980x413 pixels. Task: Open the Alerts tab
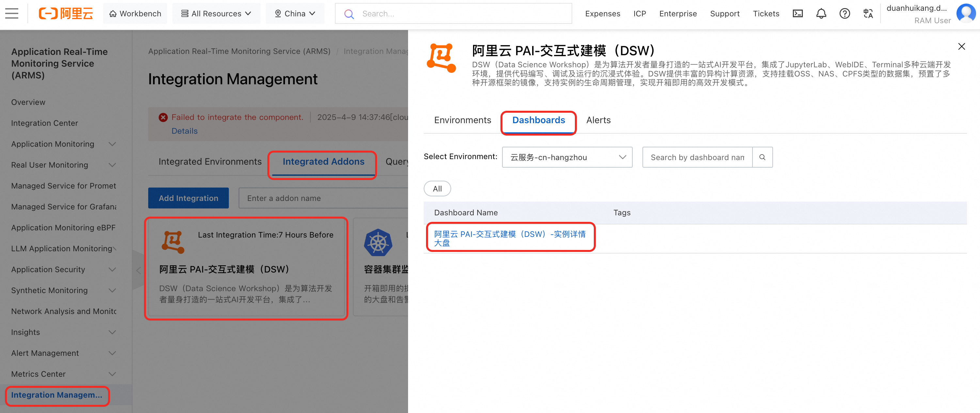click(x=598, y=120)
